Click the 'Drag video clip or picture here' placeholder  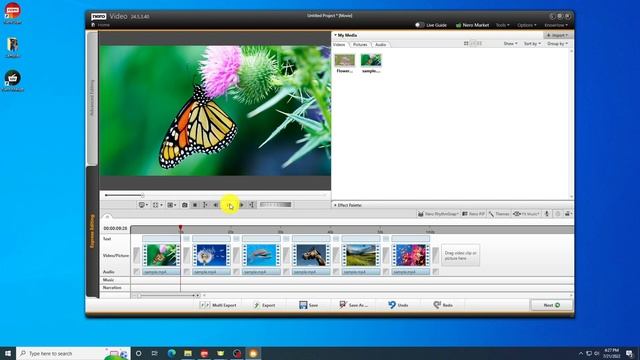coord(460,256)
